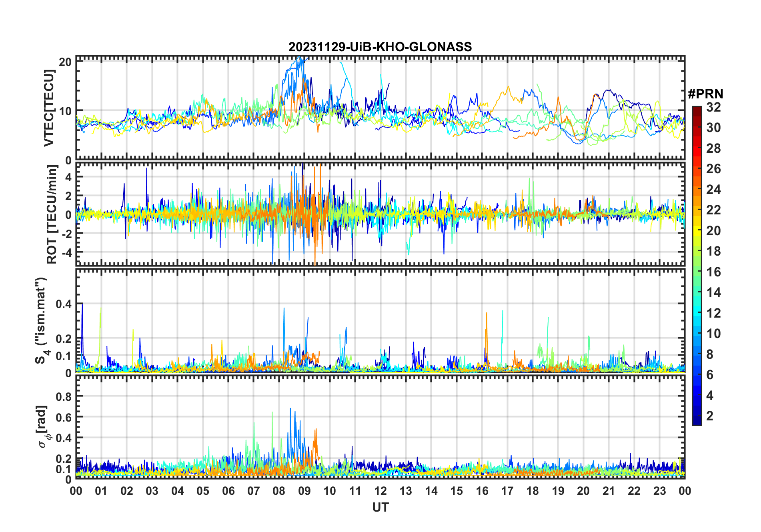Click x-axis tick label 12
Image resolution: width=761 pixels, height=532 pixels.
tap(380, 491)
